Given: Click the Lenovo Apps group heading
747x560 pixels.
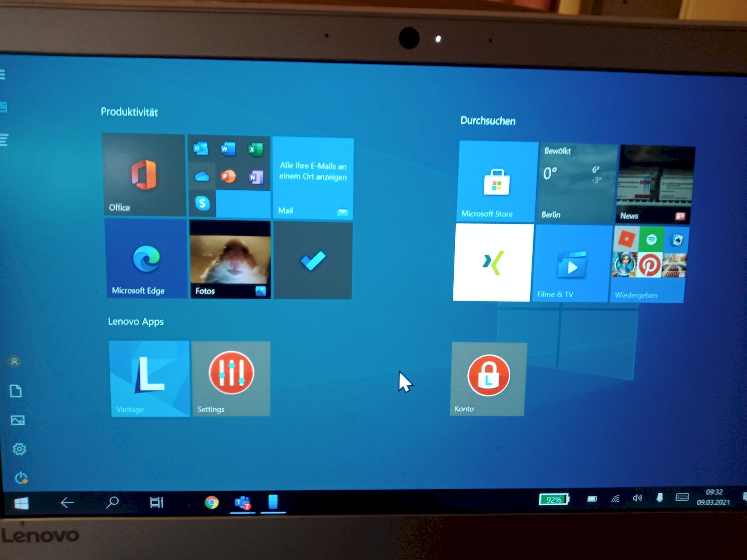Looking at the screenshot, I should (136, 322).
